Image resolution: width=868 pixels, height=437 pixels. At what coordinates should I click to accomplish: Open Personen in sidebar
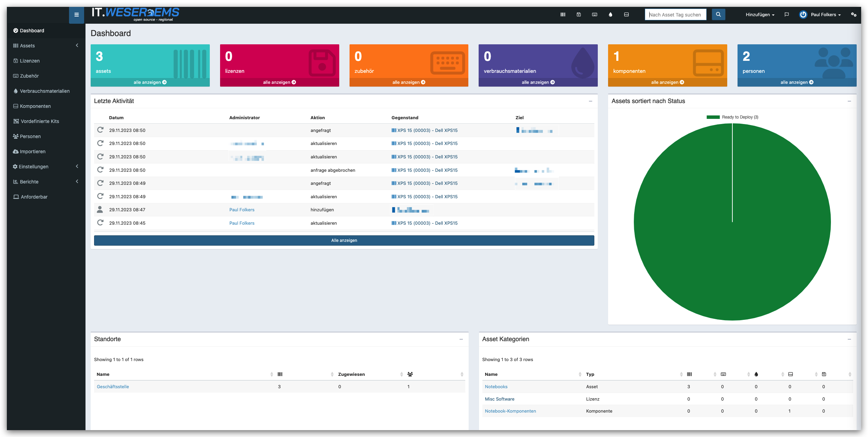point(46,136)
